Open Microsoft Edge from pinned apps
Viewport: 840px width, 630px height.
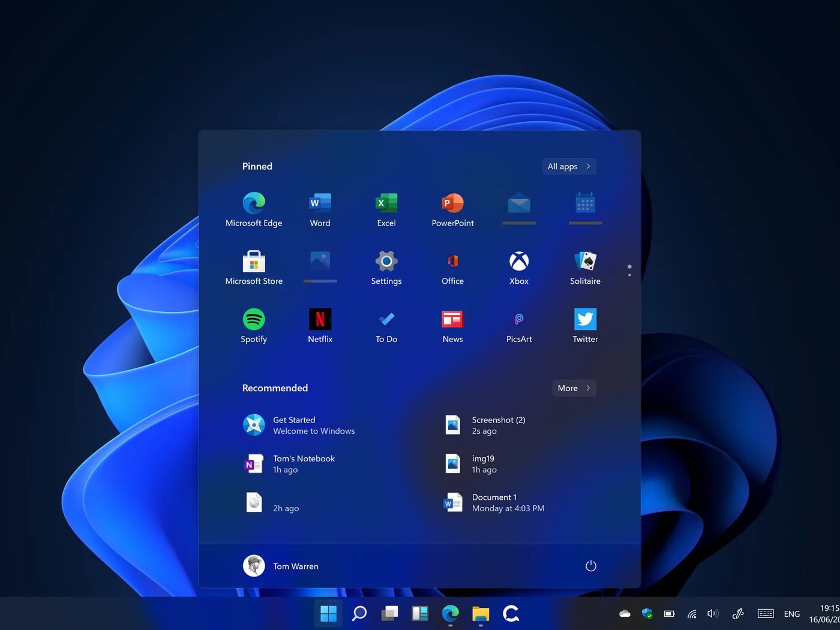254,210
